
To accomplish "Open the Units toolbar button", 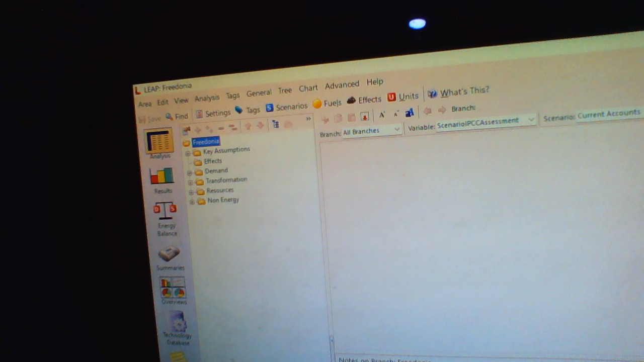I will tap(403, 97).
